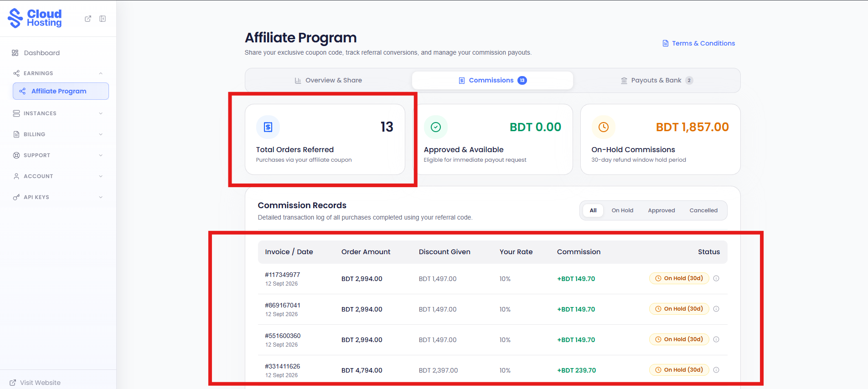
Task: Click the Commission column header
Action: coord(579,252)
